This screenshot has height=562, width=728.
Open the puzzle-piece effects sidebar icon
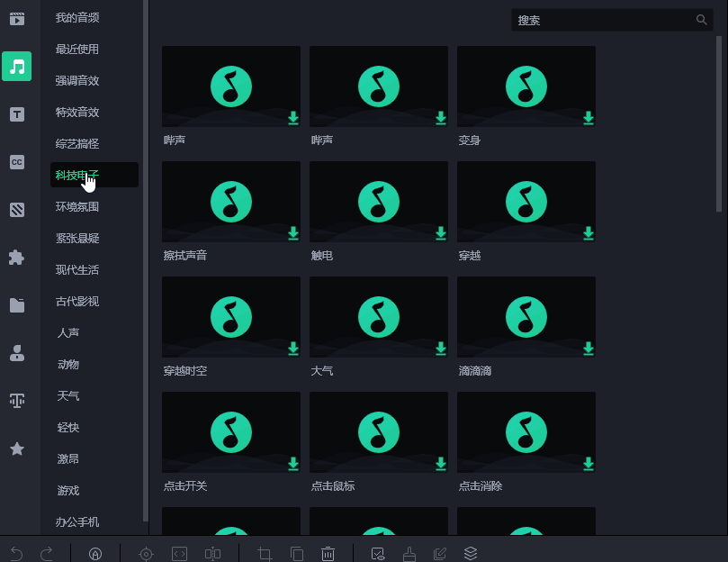pyautogui.click(x=17, y=258)
